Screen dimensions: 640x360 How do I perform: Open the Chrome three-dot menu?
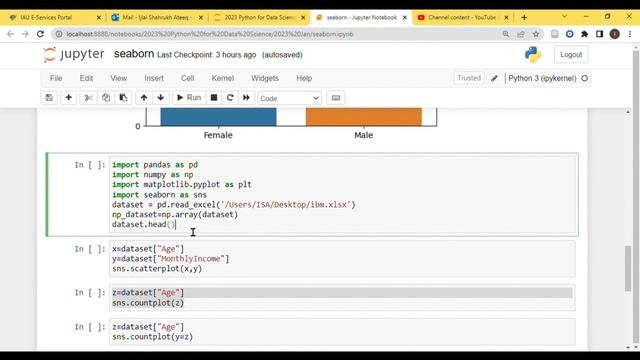pos(630,34)
